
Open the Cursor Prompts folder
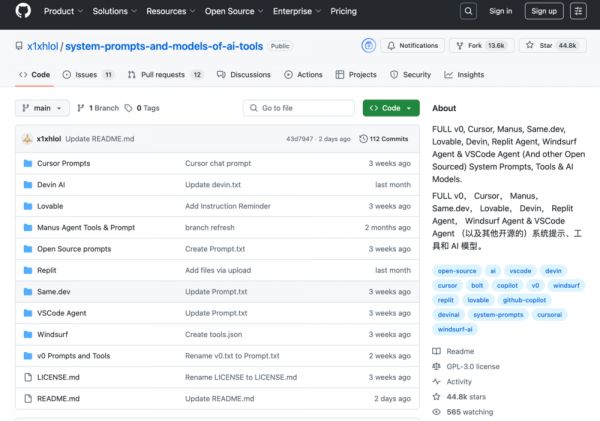pos(63,163)
